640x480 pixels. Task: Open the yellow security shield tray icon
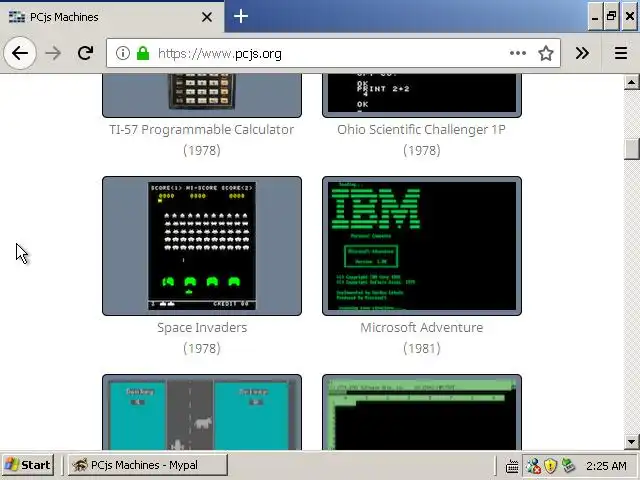(x=551, y=466)
